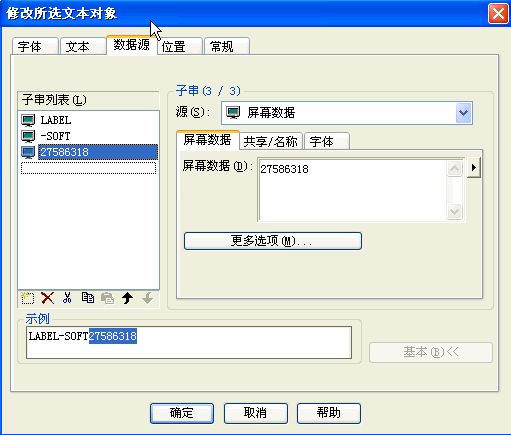Switch to the 字体 top tab
Screen dimensions: 511x435
click(x=35, y=46)
